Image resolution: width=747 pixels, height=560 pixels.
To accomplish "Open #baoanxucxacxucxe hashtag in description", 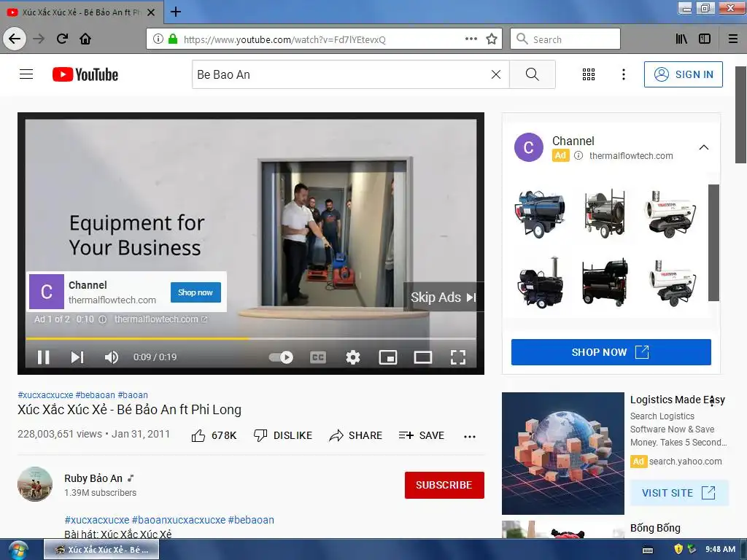I will [x=179, y=520].
